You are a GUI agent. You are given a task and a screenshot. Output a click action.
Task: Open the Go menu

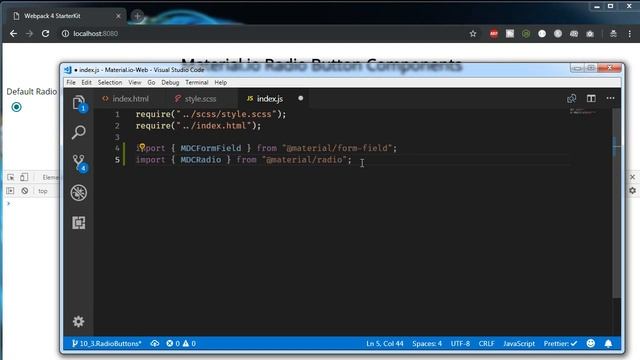(151, 82)
